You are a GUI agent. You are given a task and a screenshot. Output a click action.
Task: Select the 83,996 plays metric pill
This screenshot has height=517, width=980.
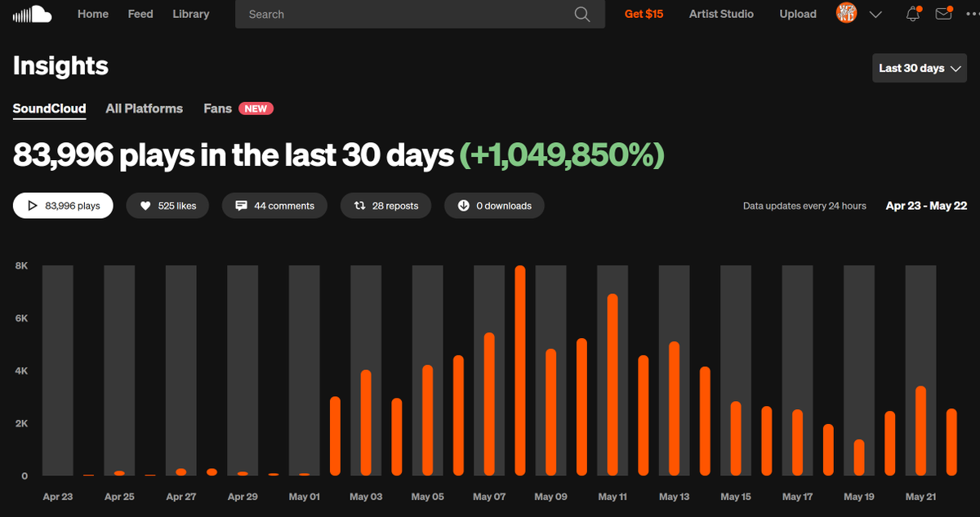coord(63,206)
